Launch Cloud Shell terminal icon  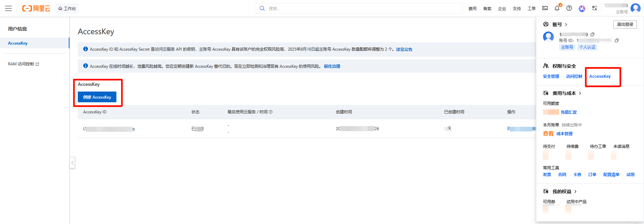tap(545, 8)
